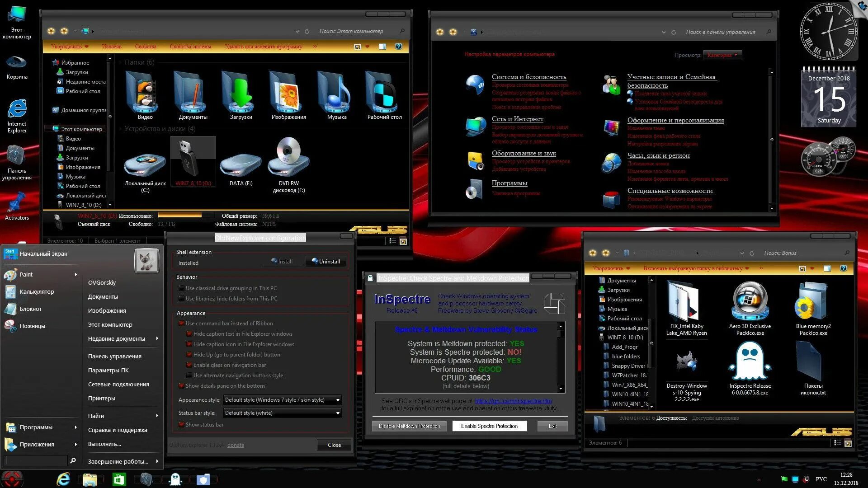
Task: Open the InSpectre ghost taskbar icon
Action: point(175,479)
